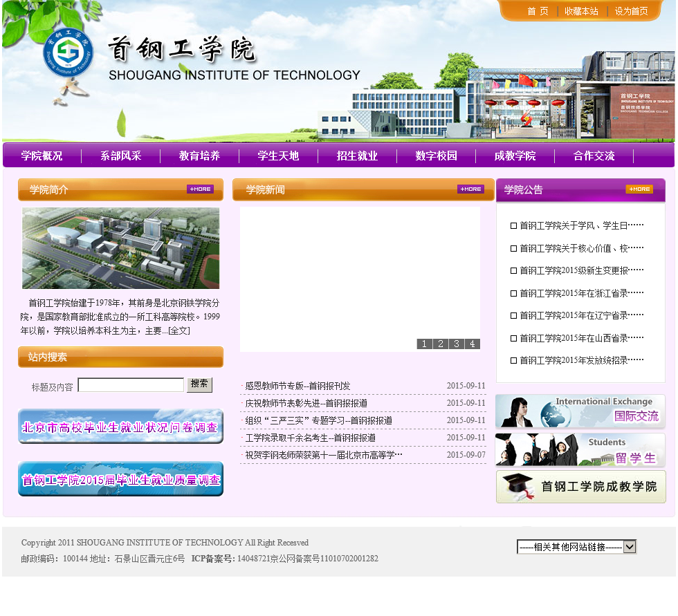This screenshot has width=678, height=616.
Task: Click the ICP备案号 text in footer
Action: click(x=213, y=559)
